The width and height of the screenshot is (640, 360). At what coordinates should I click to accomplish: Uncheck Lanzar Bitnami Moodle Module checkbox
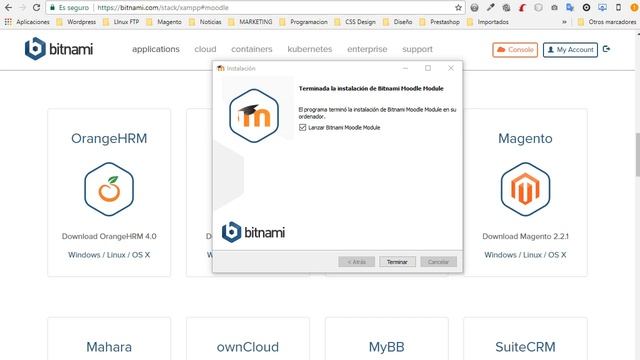(x=302, y=128)
